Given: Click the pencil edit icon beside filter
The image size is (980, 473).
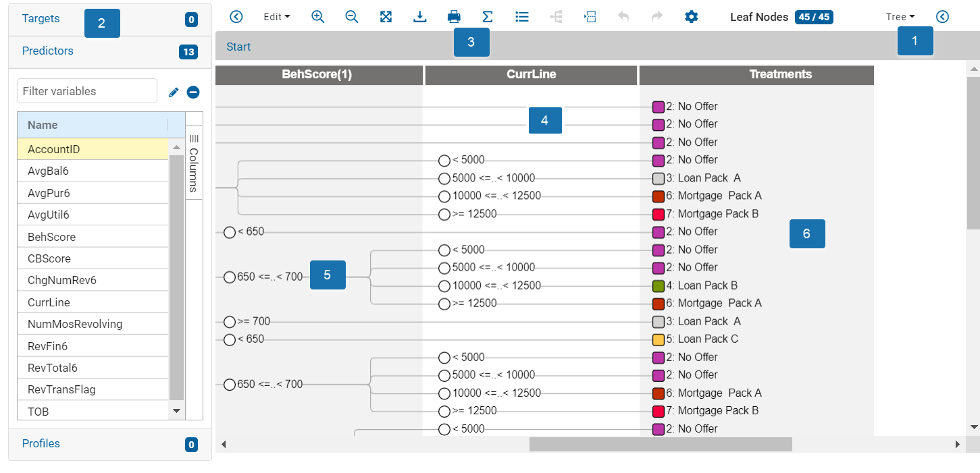Looking at the screenshot, I should (x=174, y=92).
